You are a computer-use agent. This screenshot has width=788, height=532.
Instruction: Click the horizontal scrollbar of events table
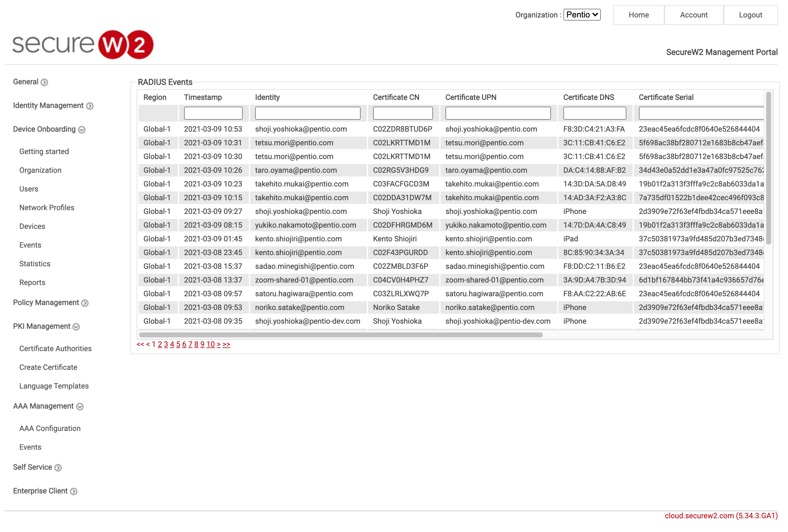[x=341, y=335]
